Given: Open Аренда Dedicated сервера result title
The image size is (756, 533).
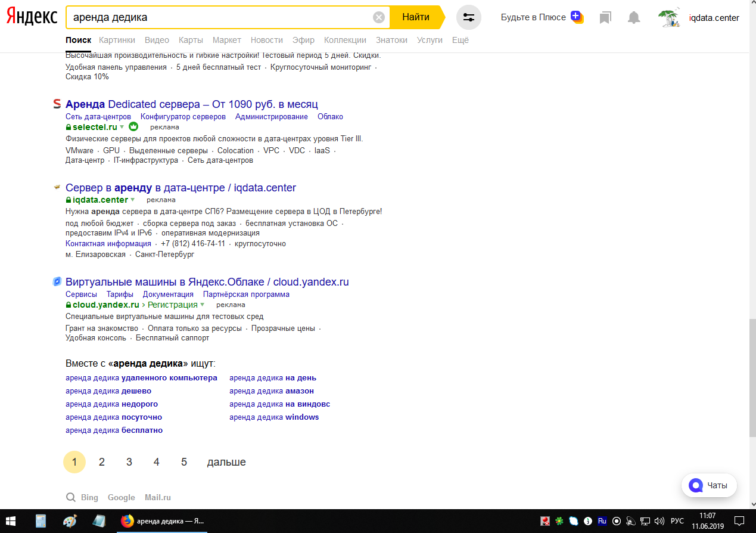Looking at the screenshot, I should (192, 104).
